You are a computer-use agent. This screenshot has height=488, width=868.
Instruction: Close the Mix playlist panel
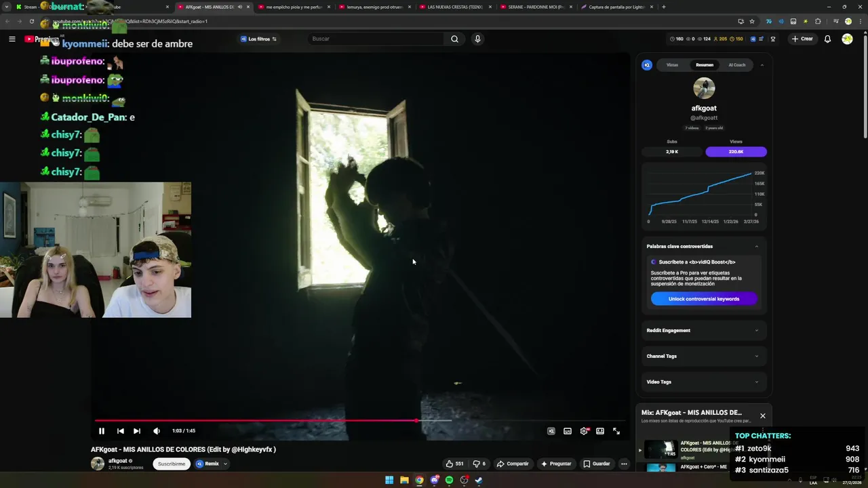point(763,416)
